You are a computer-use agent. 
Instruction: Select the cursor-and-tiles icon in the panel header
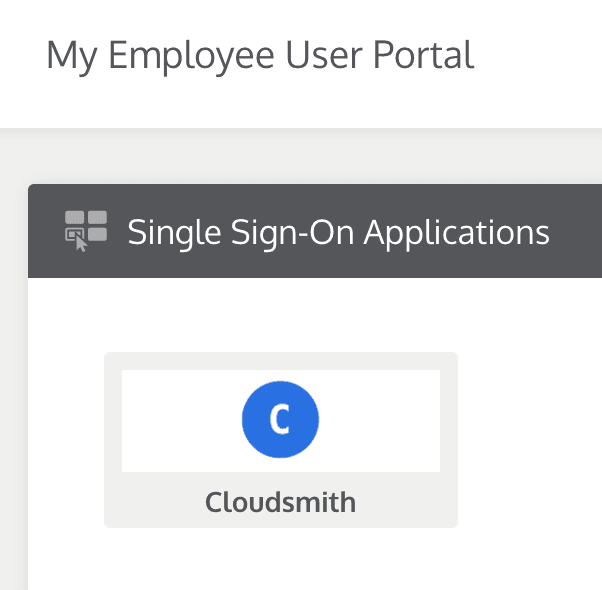85,231
